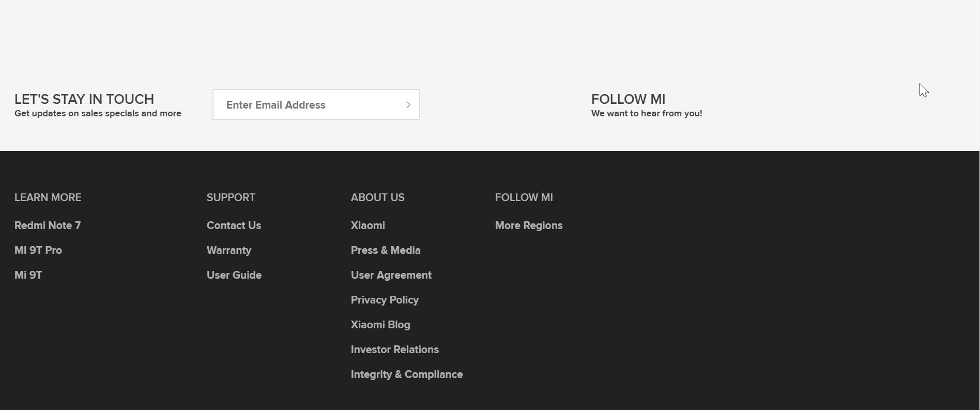Open Contact Us support page
Viewport: 980px width, 410px height.
pos(234,225)
